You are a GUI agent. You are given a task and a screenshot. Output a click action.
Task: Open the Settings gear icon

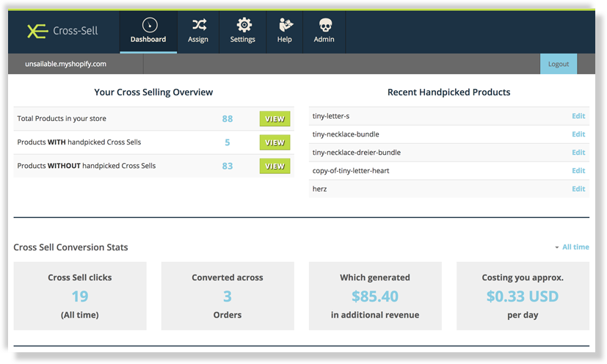pyautogui.click(x=244, y=25)
